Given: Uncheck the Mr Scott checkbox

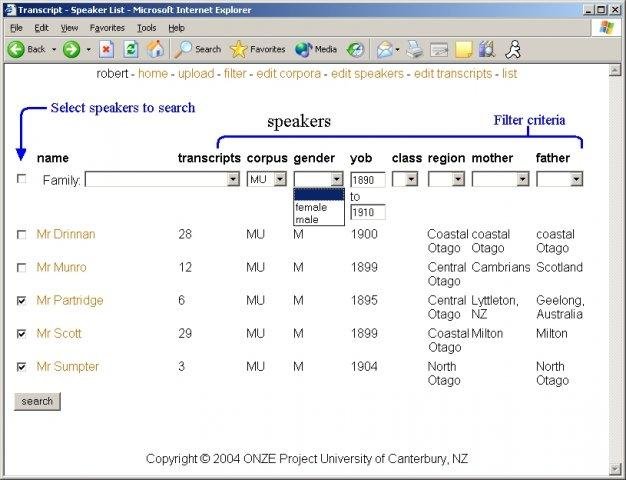Looking at the screenshot, I should pyautogui.click(x=22, y=334).
